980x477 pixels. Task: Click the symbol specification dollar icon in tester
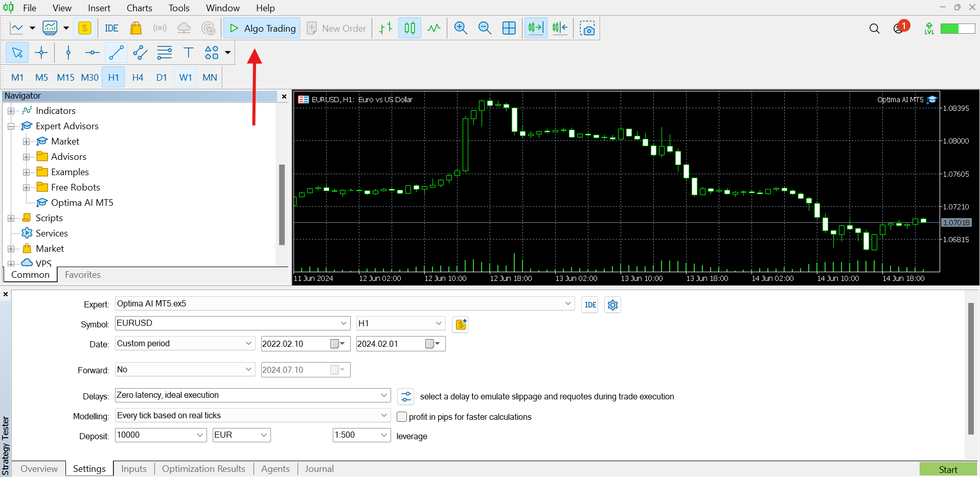pyautogui.click(x=461, y=324)
